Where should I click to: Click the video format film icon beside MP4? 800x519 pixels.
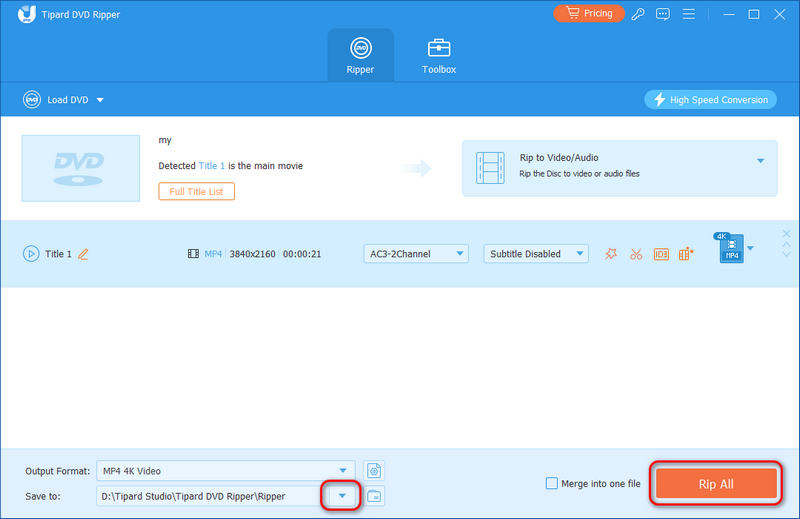[x=193, y=254]
